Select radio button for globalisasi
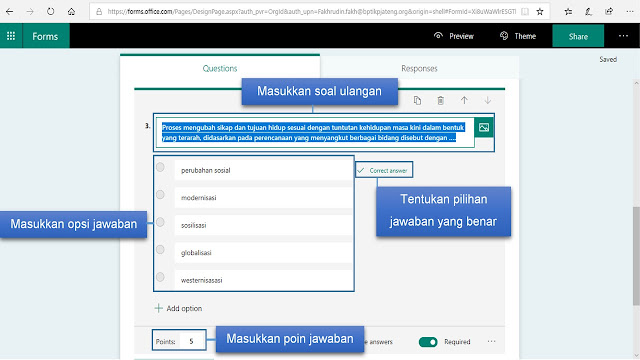This screenshot has height=360, width=640. pyautogui.click(x=160, y=249)
